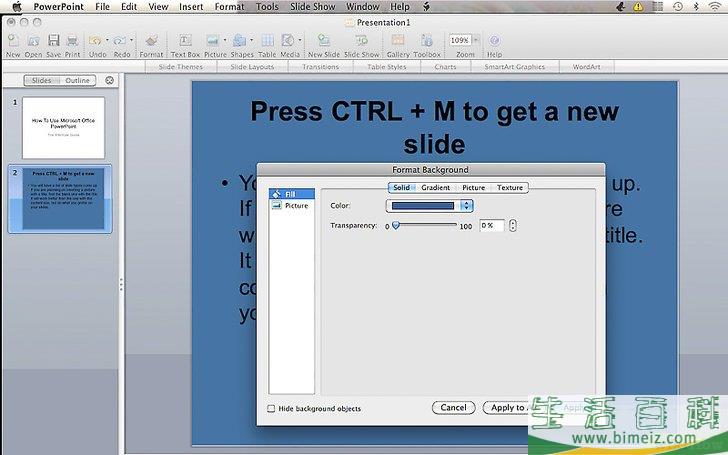Open the Zoom percentage dropdown

476,40
